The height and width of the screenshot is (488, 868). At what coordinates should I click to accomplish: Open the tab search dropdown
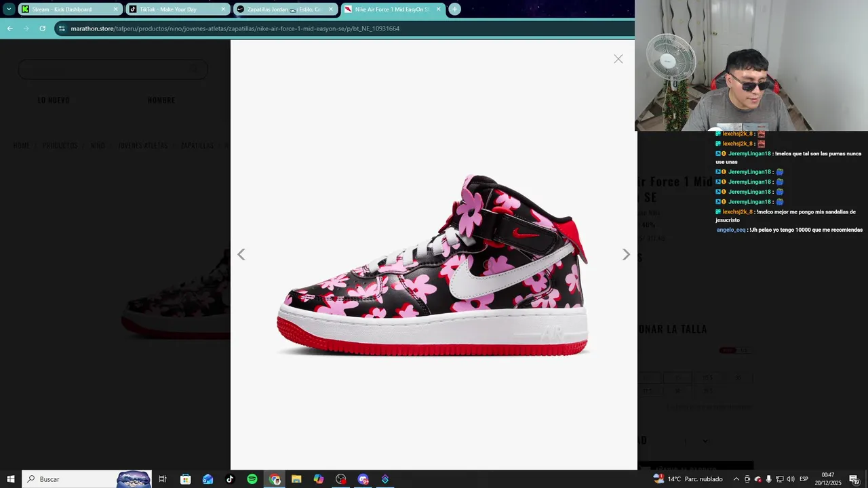(x=9, y=9)
